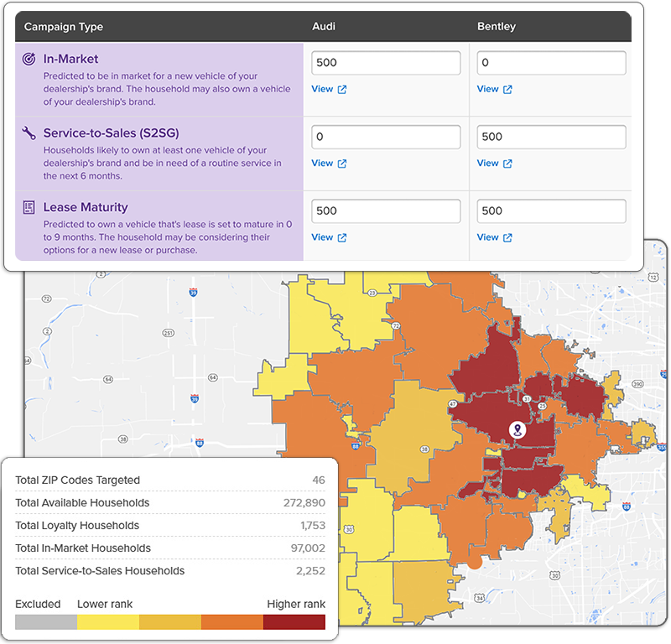Select the Lease Maturity title
671x644 pixels.
[x=86, y=207]
